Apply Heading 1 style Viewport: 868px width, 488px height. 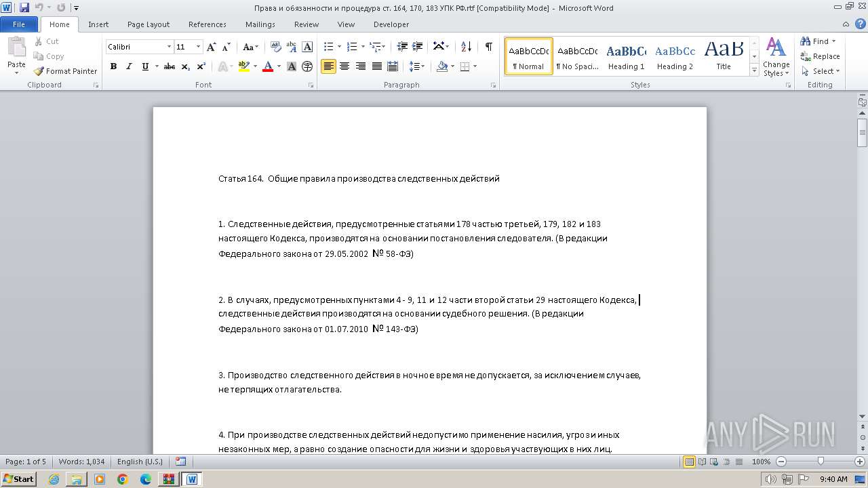point(626,57)
